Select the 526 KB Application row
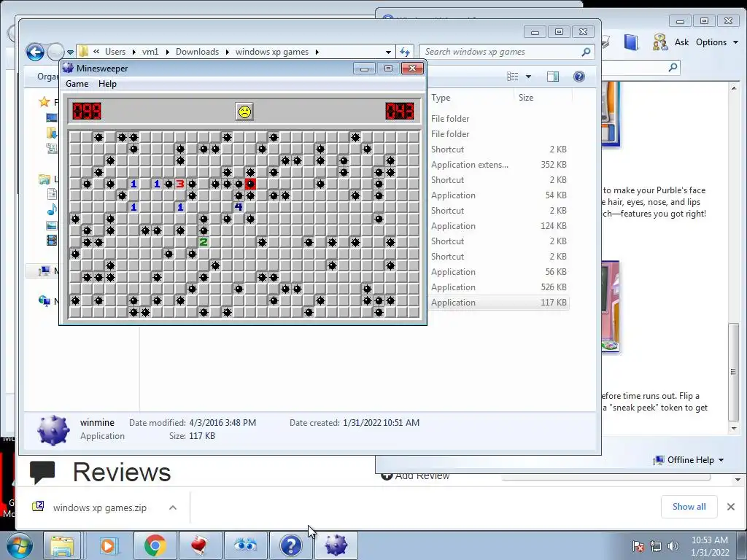The image size is (747, 560). [498, 287]
